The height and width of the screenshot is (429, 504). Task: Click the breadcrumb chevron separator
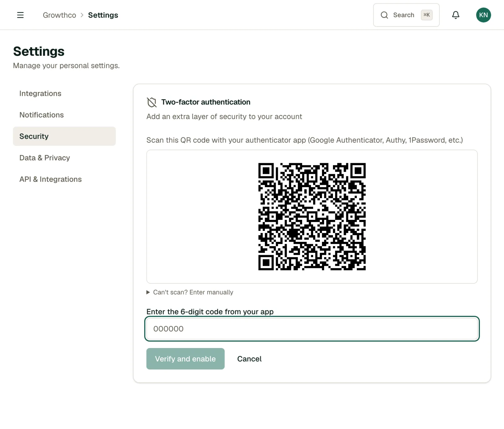[82, 15]
